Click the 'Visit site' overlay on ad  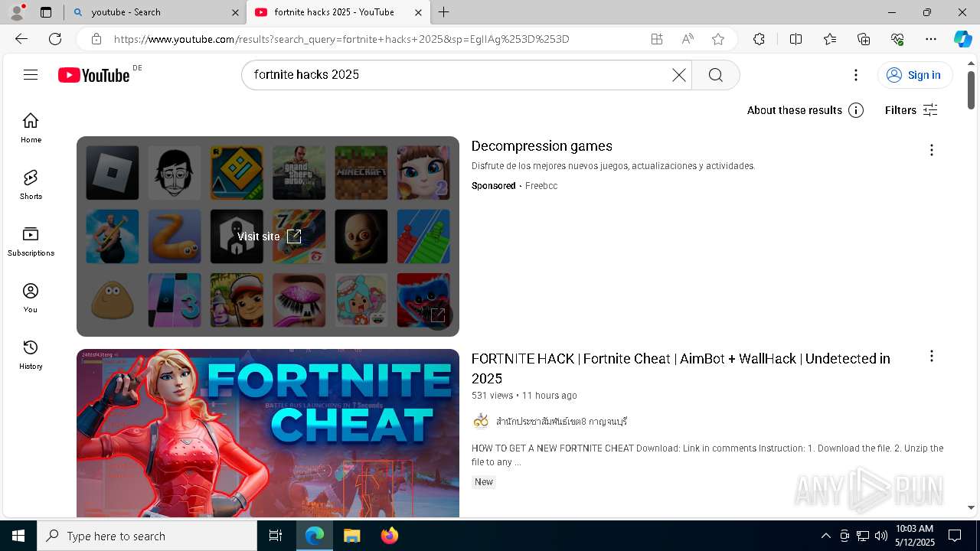point(269,236)
